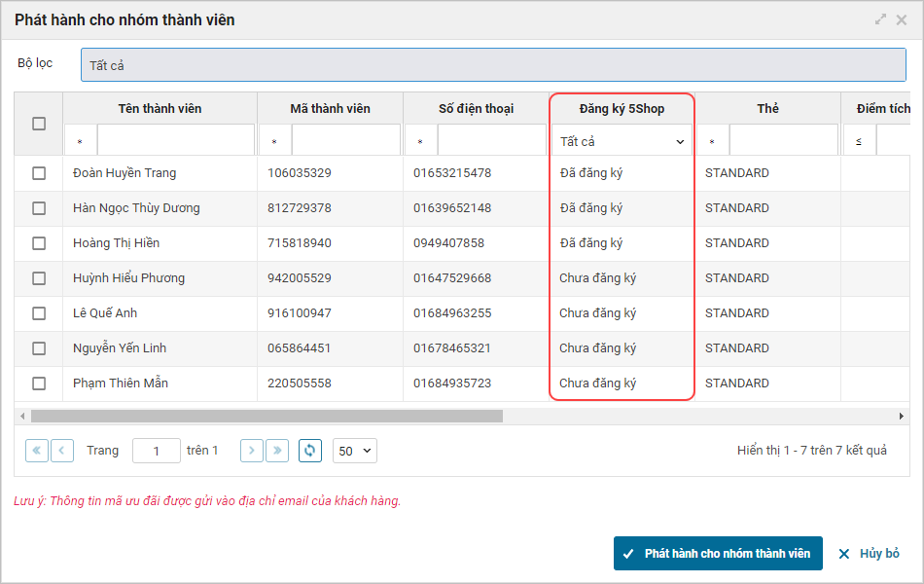Refresh the member list

point(310,451)
